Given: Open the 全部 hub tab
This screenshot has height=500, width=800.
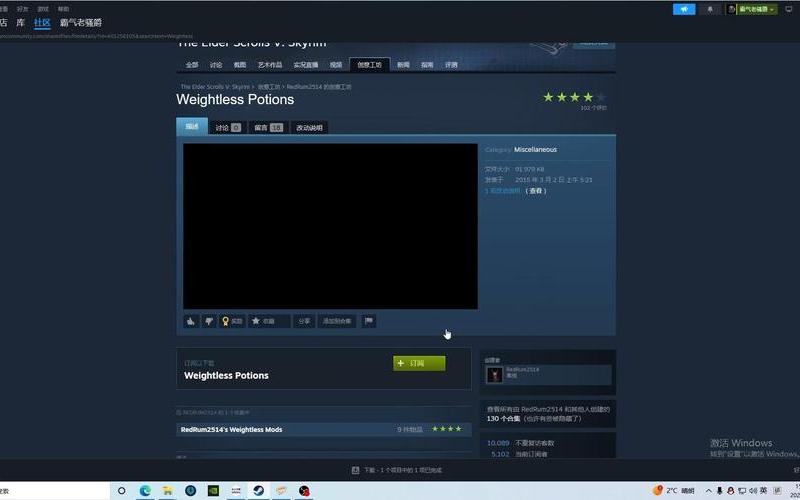Looking at the screenshot, I should coord(192,65).
